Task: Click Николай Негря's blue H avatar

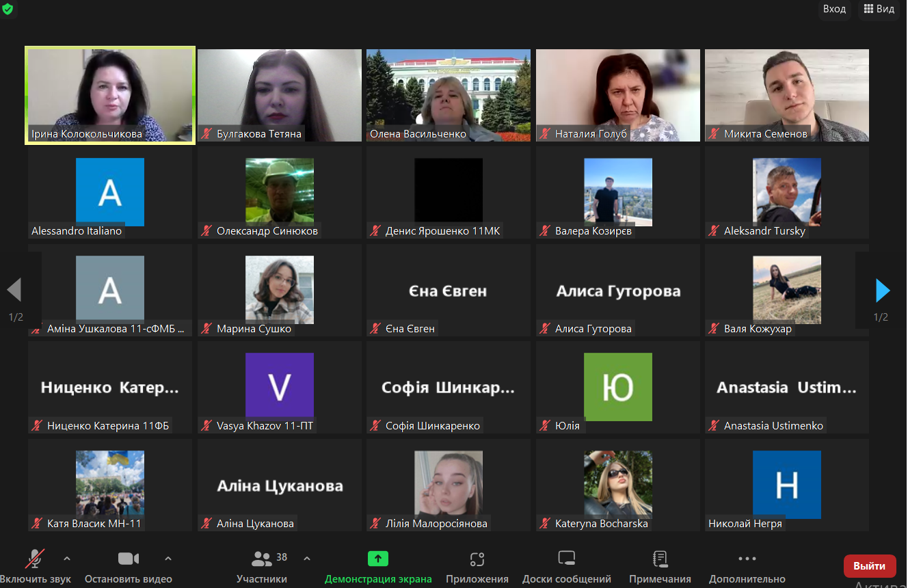Action: pos(787,485)
